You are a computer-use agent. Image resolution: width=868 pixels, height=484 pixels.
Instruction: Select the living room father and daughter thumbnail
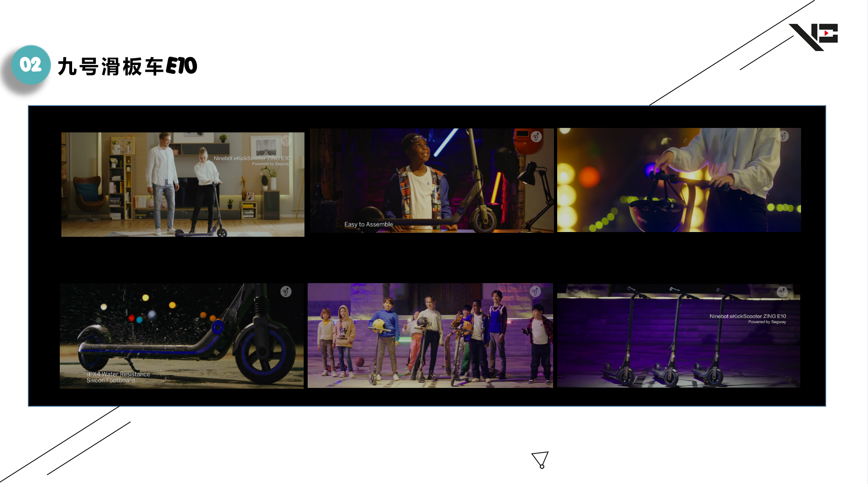pos(183,185)
